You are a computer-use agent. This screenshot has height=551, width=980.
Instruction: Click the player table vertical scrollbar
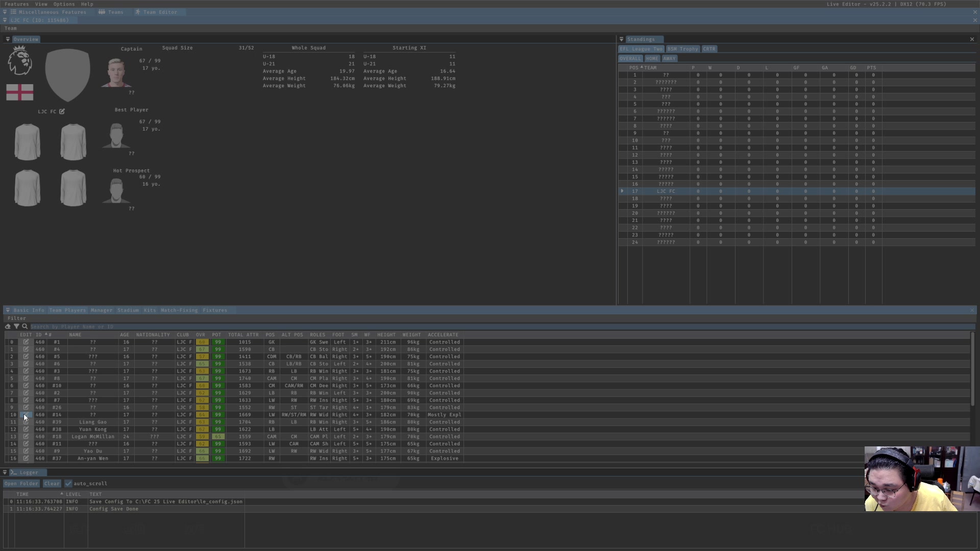point(972,368)
